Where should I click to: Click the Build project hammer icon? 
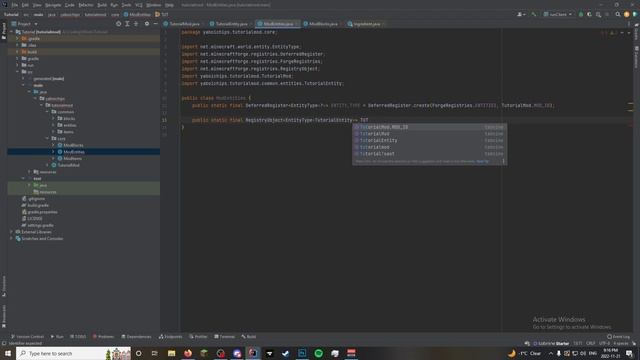[x=533, y=14]
